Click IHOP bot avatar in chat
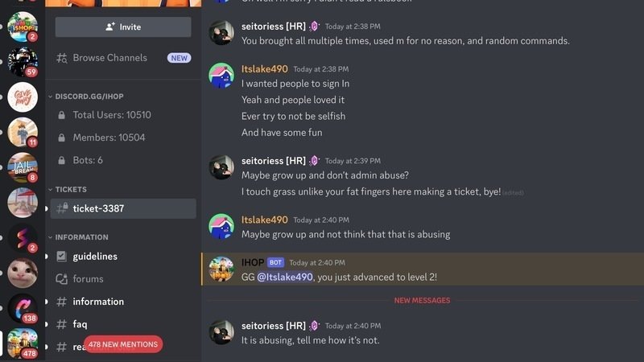This screenshot has width=644, height=362. pyautogui.click(x=221, y=269)
